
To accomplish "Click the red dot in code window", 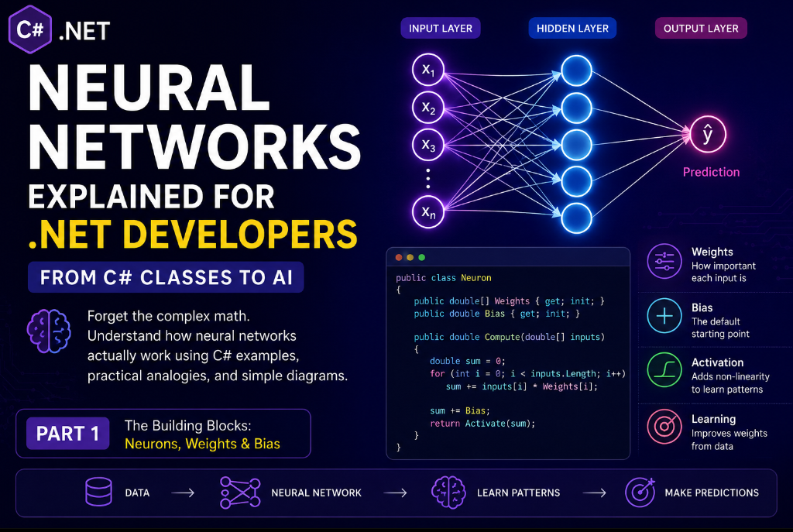I will pyautogui.click(x=399, y=257).
